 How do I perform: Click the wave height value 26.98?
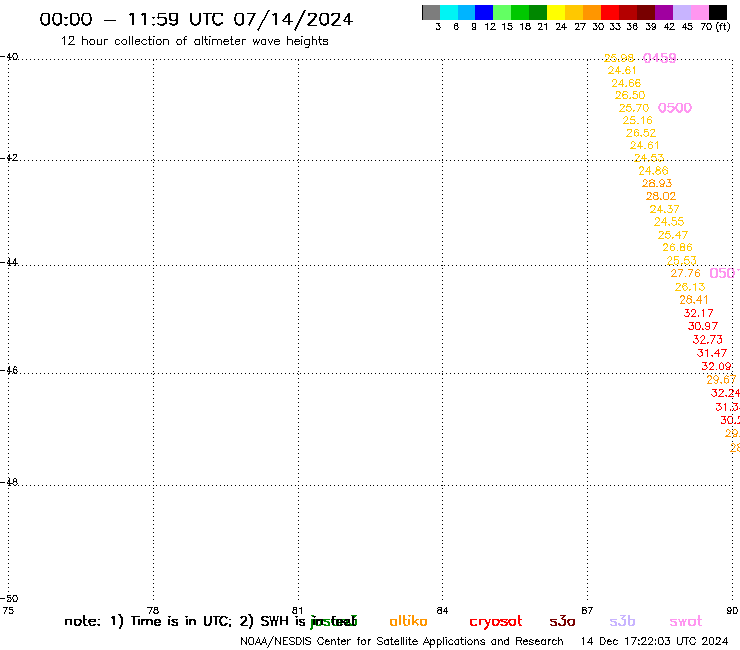[619, 58]
